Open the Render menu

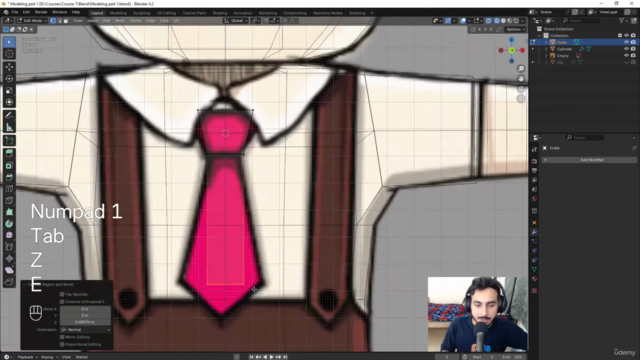pyautogui.click(x=41, y=12)
